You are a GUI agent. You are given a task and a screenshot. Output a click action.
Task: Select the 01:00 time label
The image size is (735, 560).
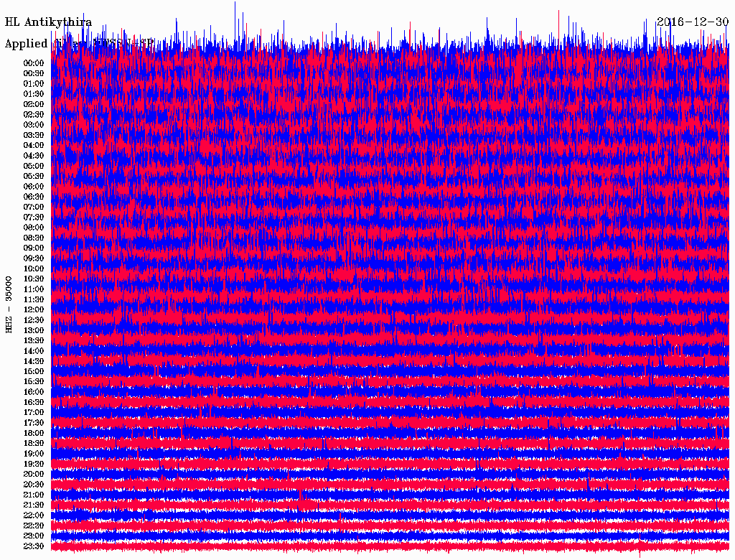click(33, 84)
